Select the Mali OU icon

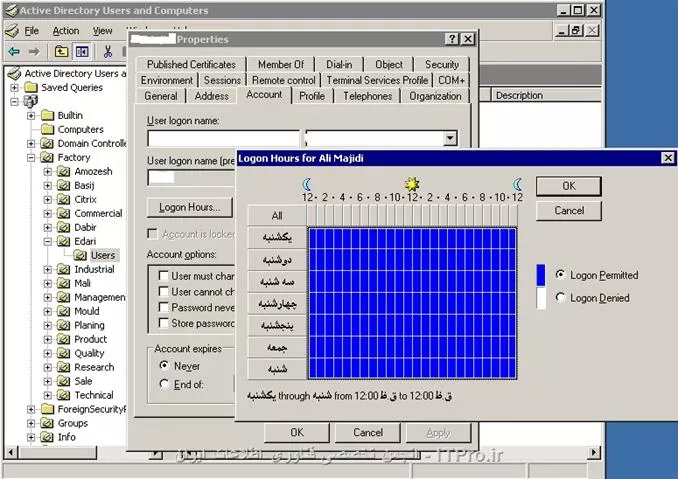pyautogui.click(x=64, y=283)
